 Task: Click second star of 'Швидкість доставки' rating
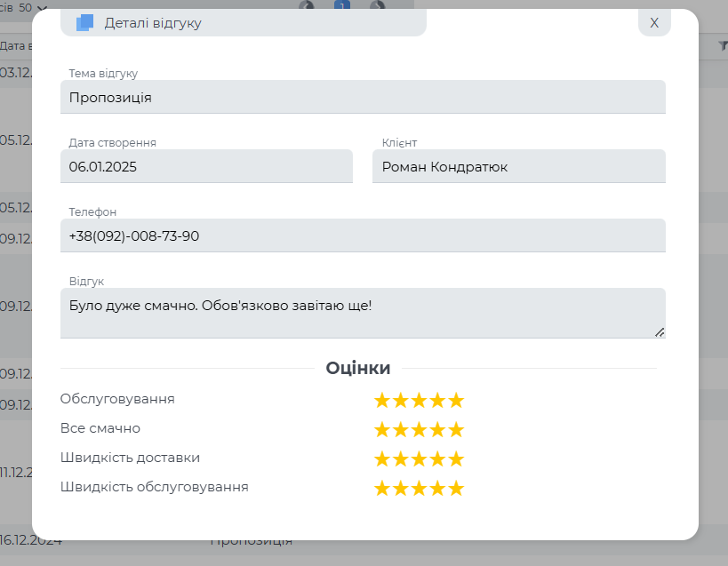(401, 459)
